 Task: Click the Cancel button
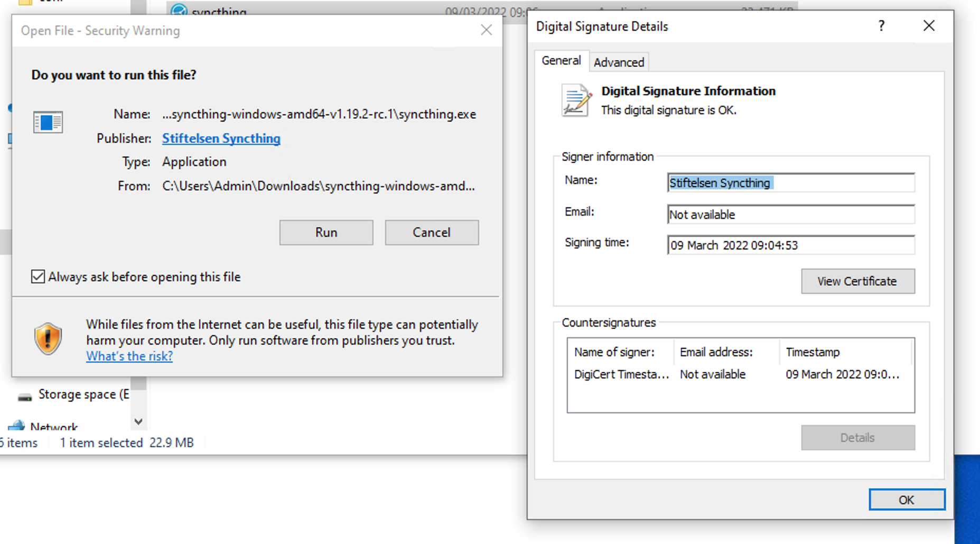432,233
